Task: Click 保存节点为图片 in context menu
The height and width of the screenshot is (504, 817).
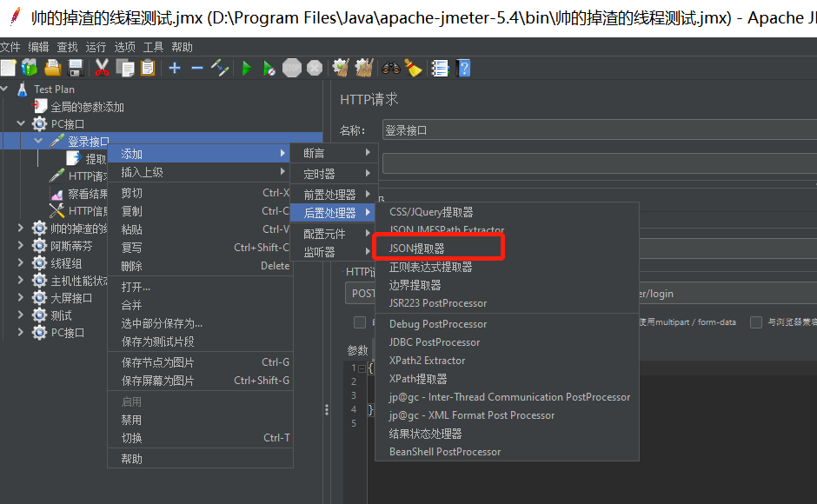Action: 200,362
